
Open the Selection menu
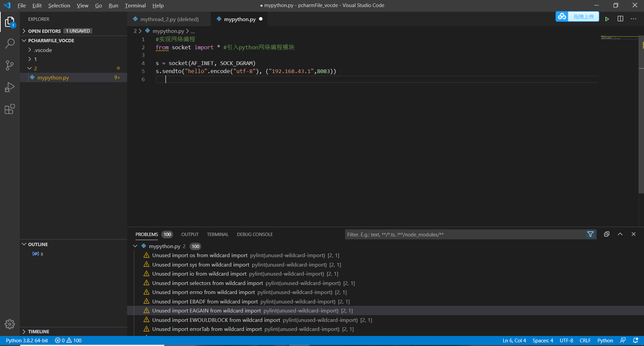(59, 5)
